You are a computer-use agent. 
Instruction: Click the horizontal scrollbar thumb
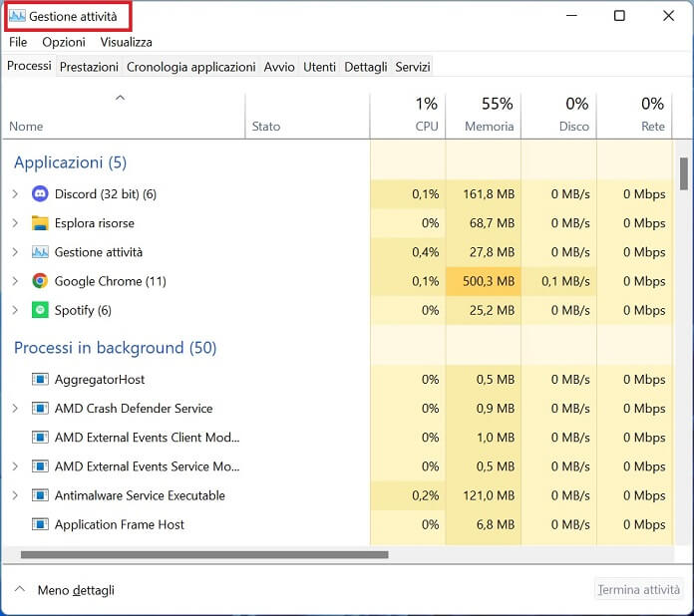[x=204, y=554]
